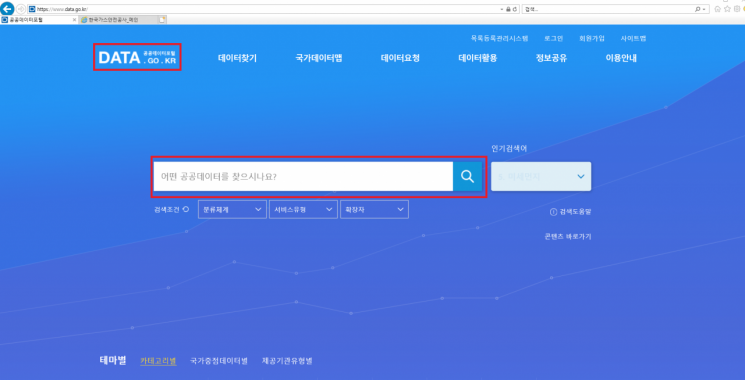Click the browser Home icon

tap(717, 9)
